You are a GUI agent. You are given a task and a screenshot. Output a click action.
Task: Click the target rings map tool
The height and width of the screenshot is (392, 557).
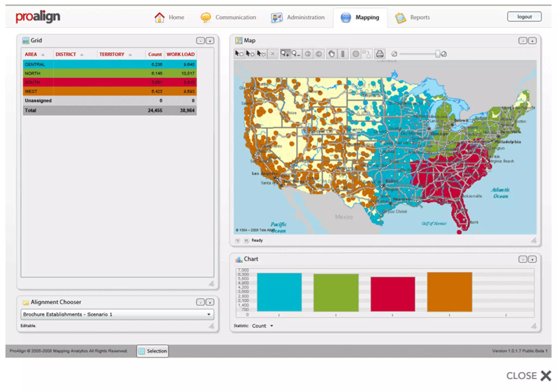(355, 54)
